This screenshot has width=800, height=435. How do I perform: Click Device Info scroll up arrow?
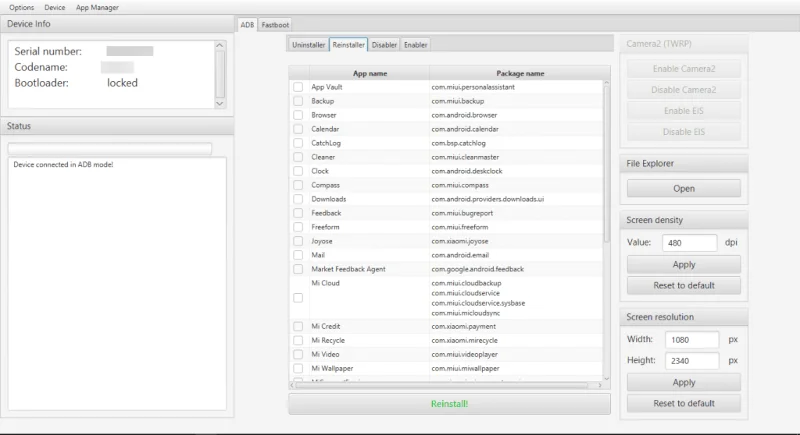(x=220, y=45)
